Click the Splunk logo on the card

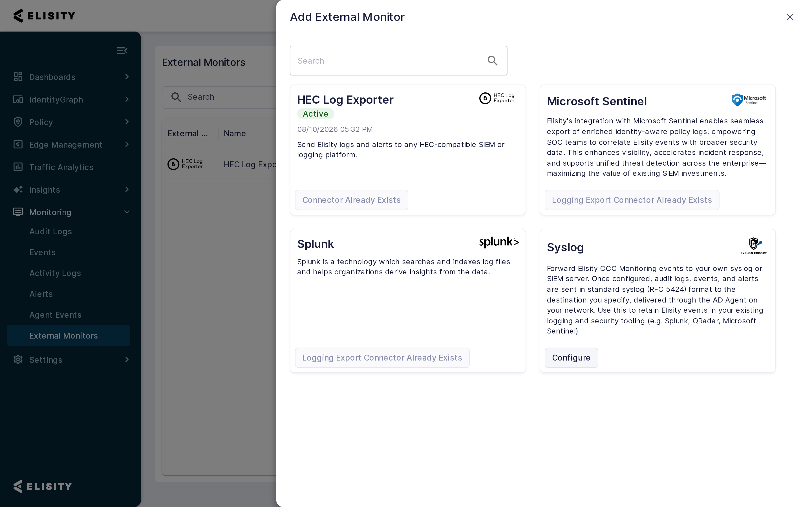[x=499, y=242]
